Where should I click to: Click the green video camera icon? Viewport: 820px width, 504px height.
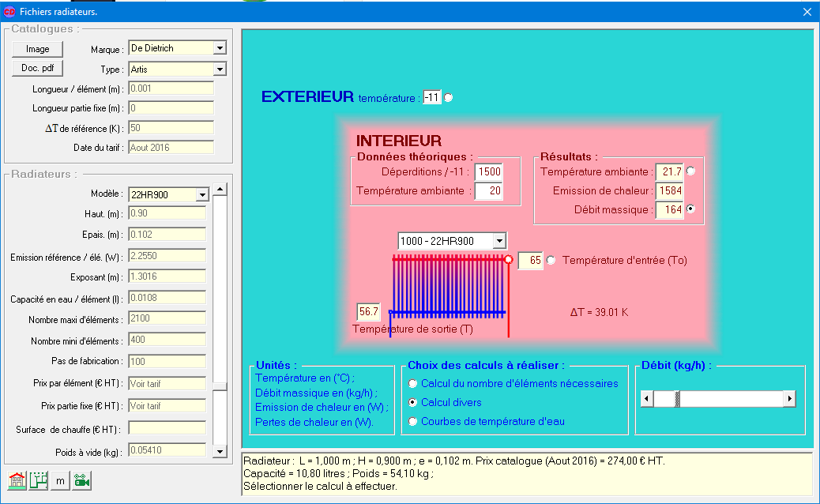(x=81, y=480)
